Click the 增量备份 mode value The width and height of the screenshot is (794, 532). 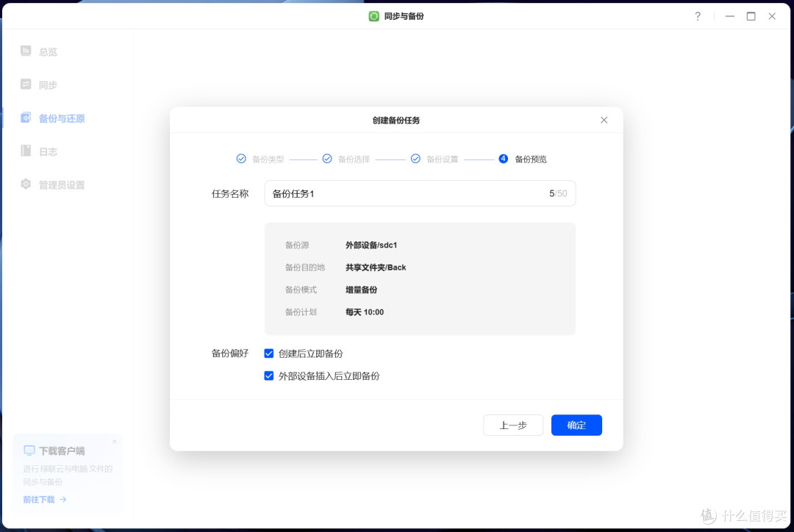pos(361,290)
